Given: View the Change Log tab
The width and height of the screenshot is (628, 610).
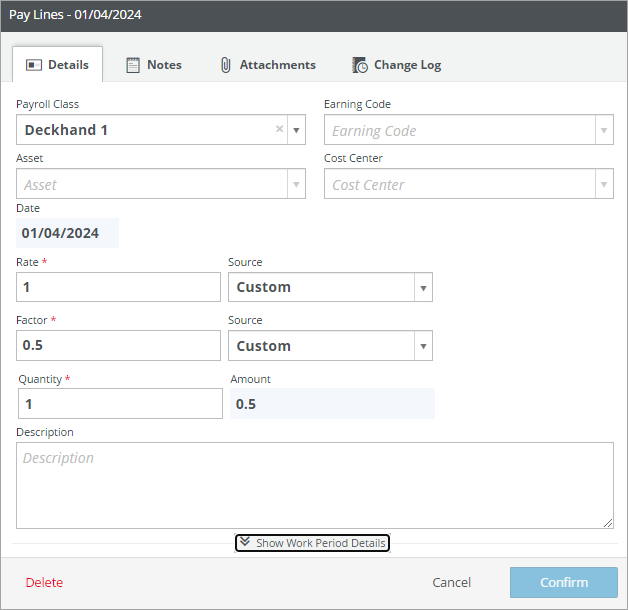Looking at the screenshot, I should pyautogui.click(x=397, y=64).
